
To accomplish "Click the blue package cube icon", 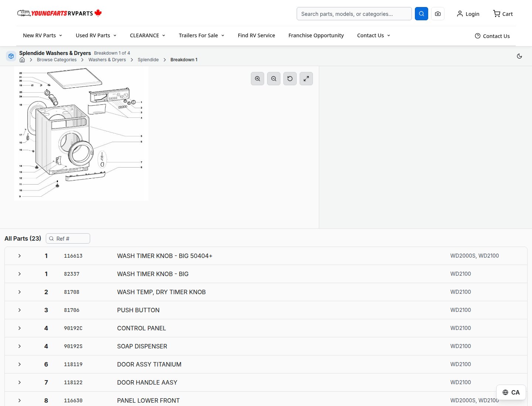I will coord(11,56).
